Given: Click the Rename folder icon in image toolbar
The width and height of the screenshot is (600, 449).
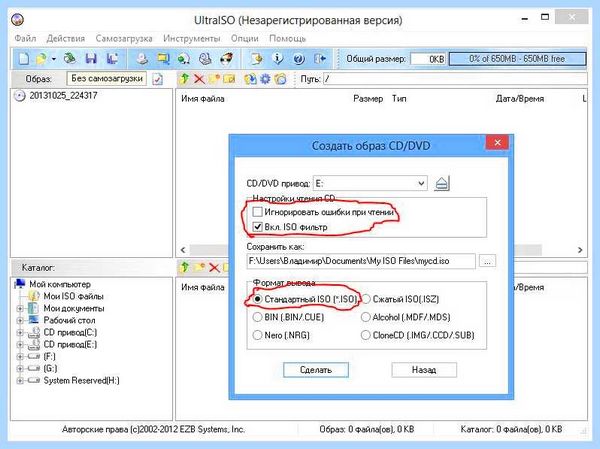Looking at the screenshot, I should pyautogui.click(x=229, y=79).
